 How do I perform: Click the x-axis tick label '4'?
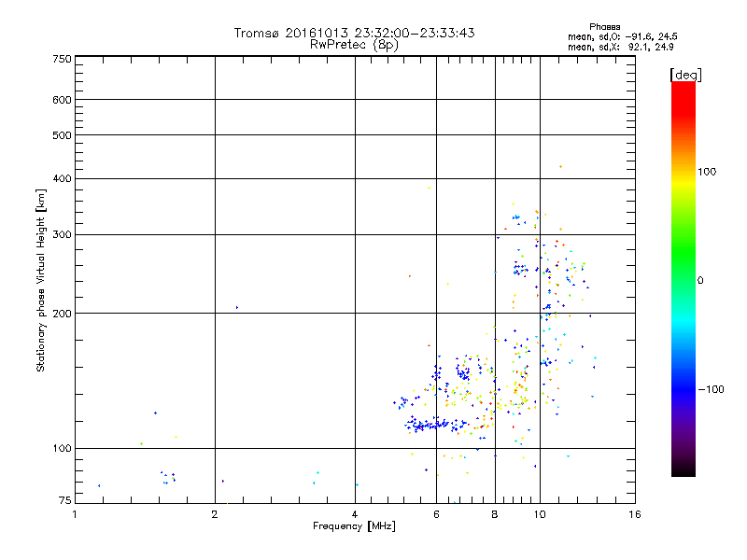(x=355, y=514)
